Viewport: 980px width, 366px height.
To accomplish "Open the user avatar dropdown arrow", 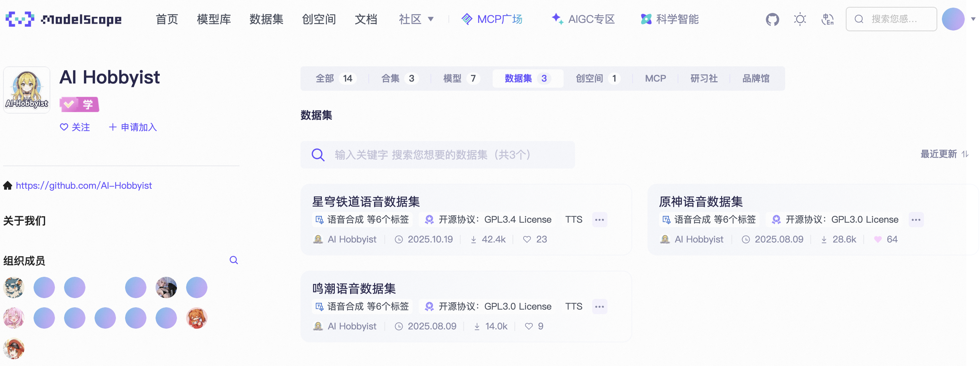I will click(x=973, y=19).
